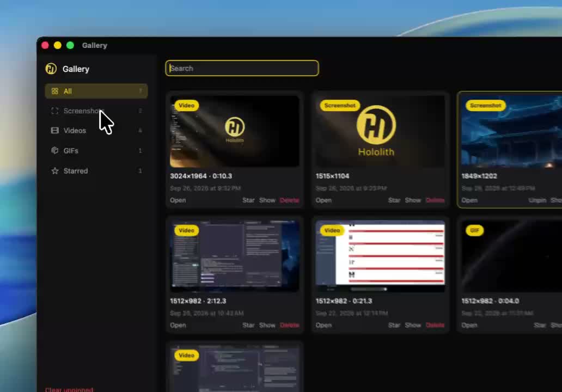Click the Clear unpinned link
This screenshot has width=562, height=392.
pyautogui.click(x=69, y=389)
